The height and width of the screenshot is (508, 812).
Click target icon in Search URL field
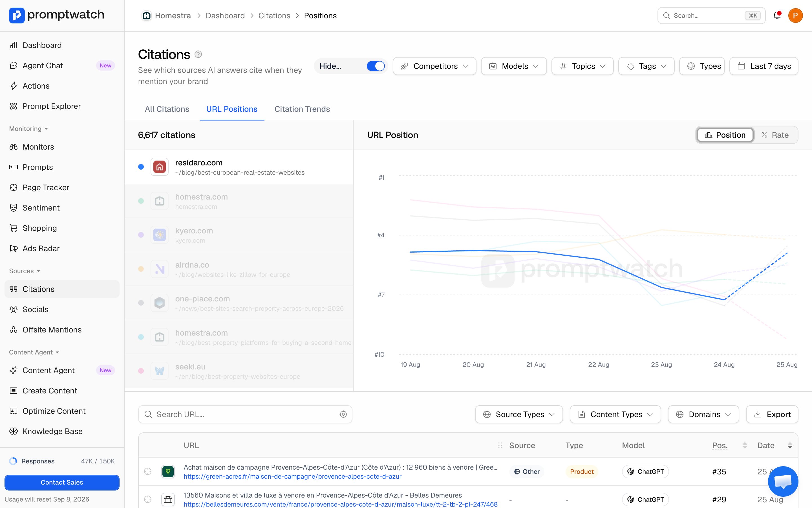click(x=343, y=414)
